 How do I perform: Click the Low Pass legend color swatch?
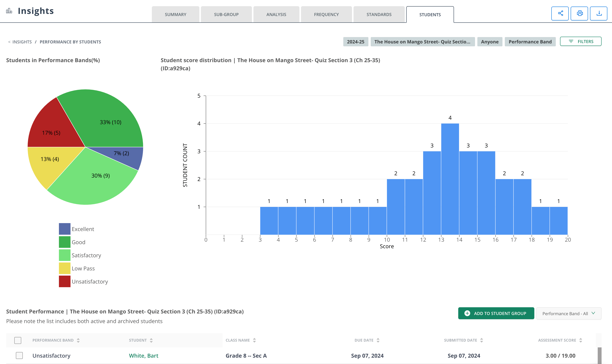pyautogui.click(x=65, y=268)
